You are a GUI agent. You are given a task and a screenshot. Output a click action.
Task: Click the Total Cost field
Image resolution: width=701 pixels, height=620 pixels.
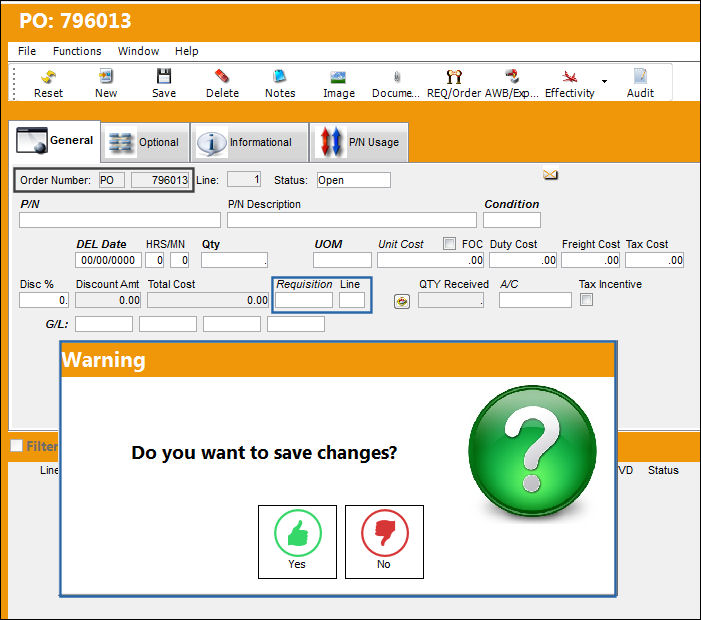208,300
